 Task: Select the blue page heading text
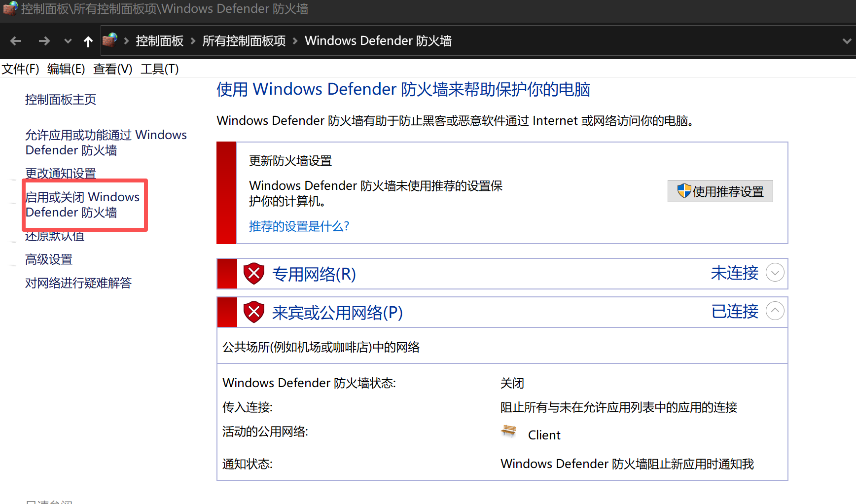point(403,89)
